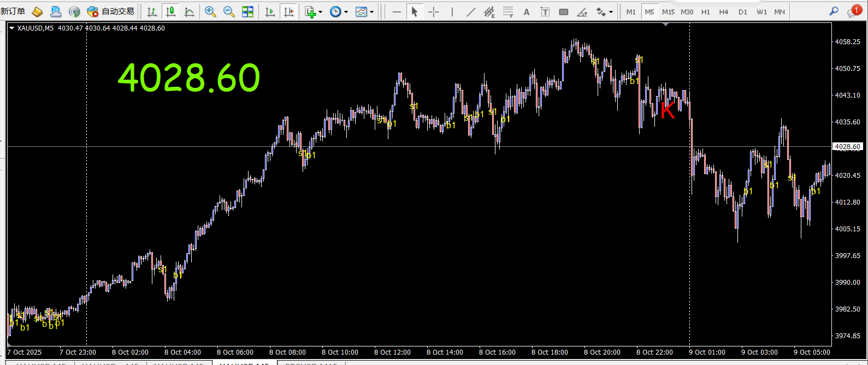Expand the templates dropdown arrow
The image size is (868, 365).
(371, 12)
